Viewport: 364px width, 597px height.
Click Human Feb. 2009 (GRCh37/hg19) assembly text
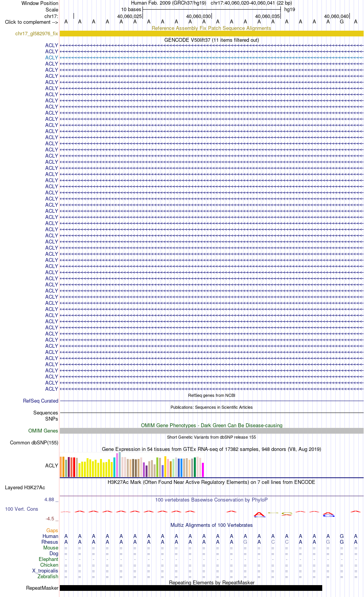click(168, 3)
